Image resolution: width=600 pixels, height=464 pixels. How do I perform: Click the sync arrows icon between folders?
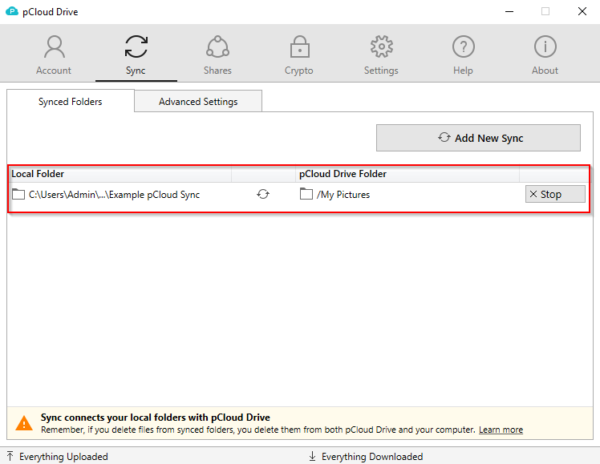[263, 194]
